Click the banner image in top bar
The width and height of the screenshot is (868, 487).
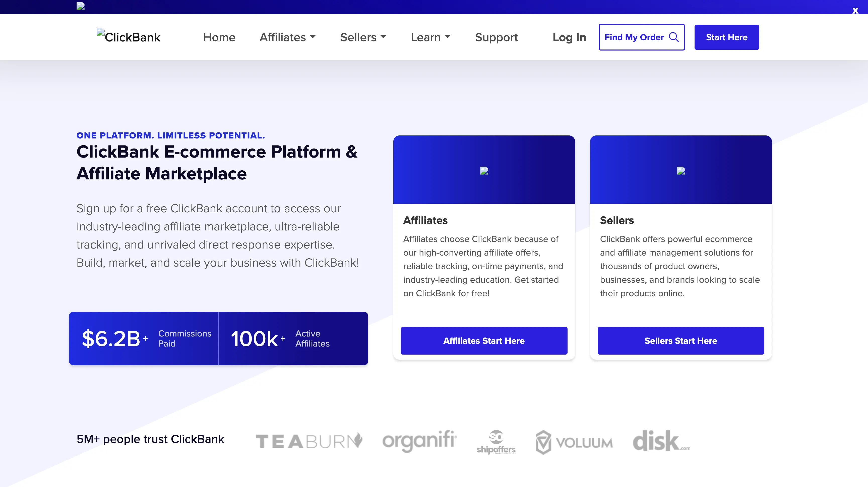point(81,6)
